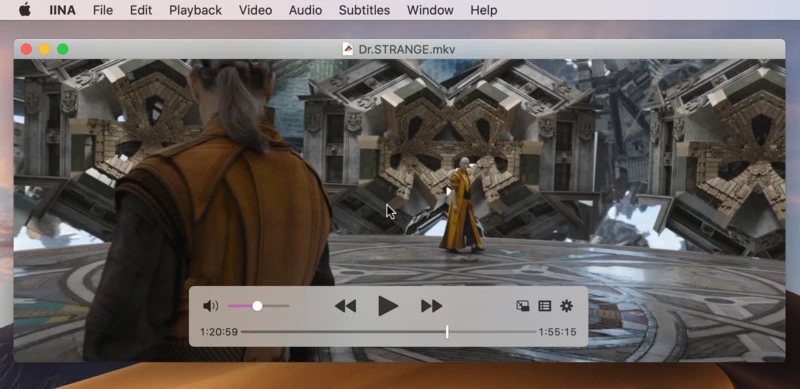Open the Apple menu

(x=24, y=10)
